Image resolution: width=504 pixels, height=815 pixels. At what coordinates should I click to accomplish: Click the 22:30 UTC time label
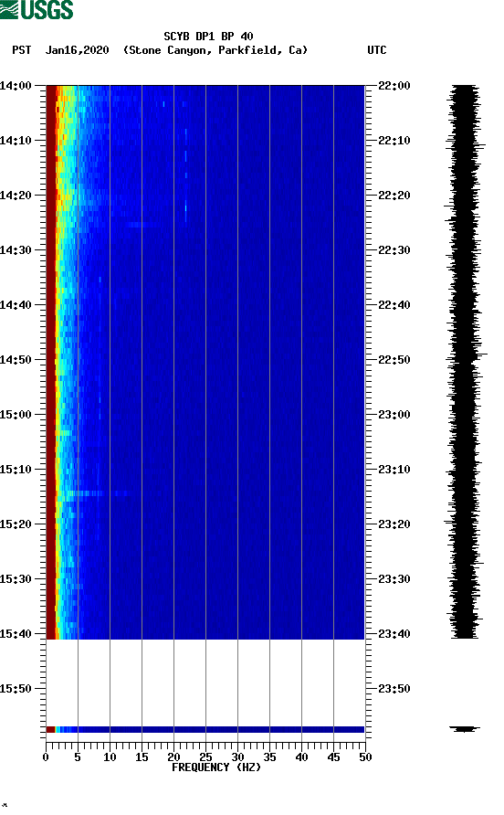pos(394,250)
